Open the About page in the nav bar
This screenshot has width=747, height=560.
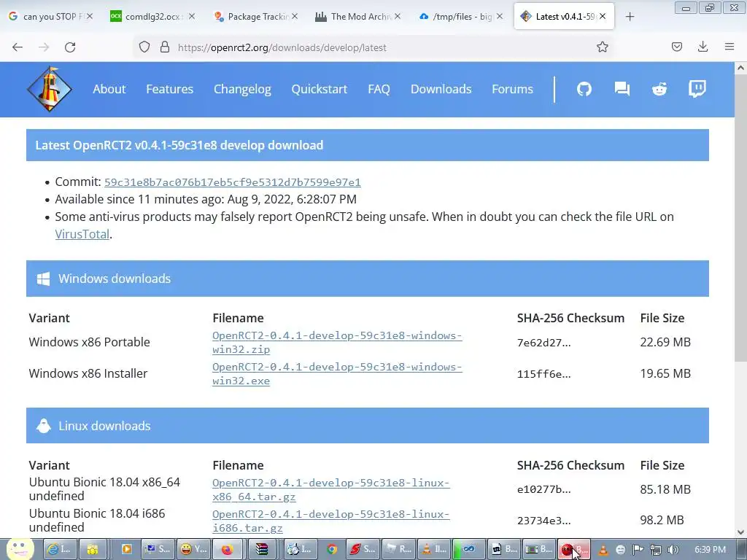pos(109,89)
